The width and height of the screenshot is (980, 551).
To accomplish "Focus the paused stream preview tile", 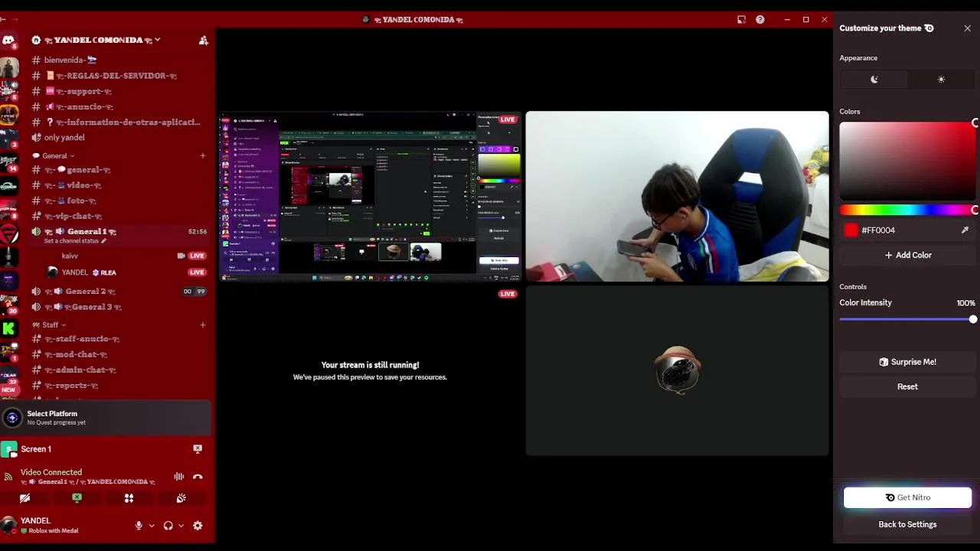I will (370, 370).
